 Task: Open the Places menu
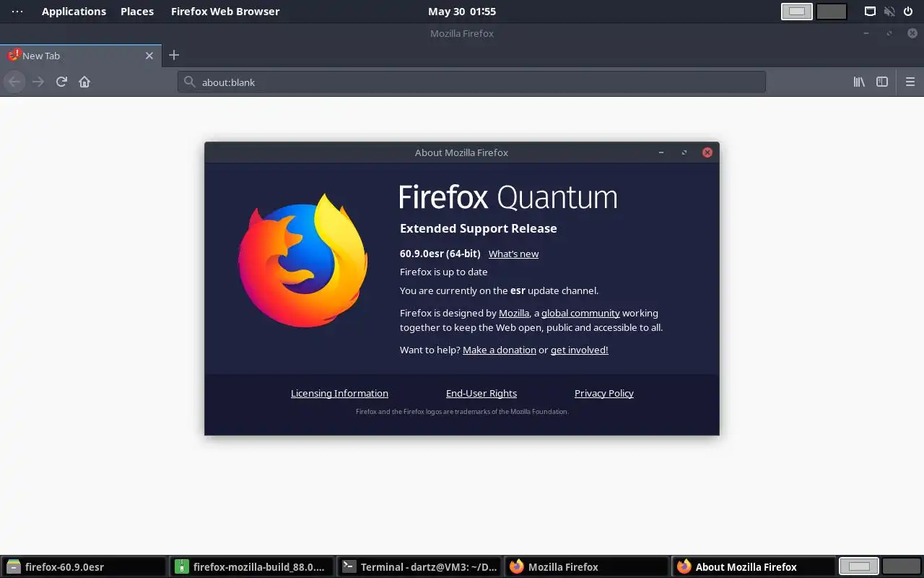137,12
